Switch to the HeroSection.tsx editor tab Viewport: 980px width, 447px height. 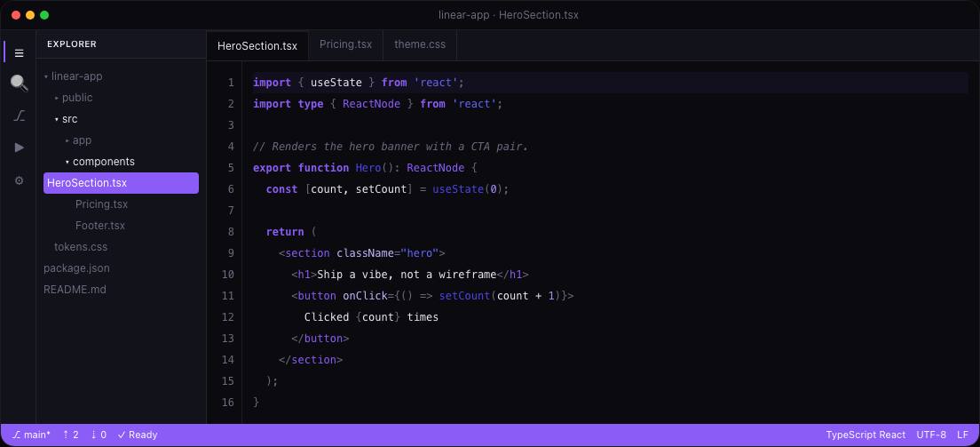(x=257, y=45)
